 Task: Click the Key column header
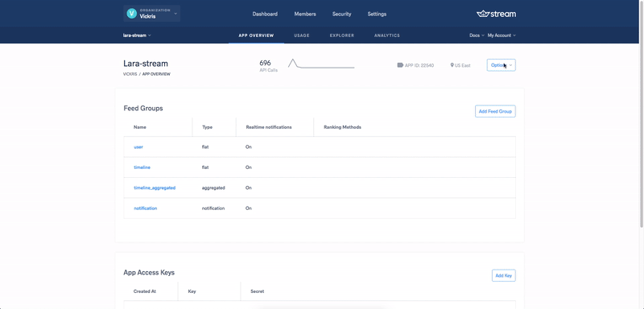(x=192, y=291)
